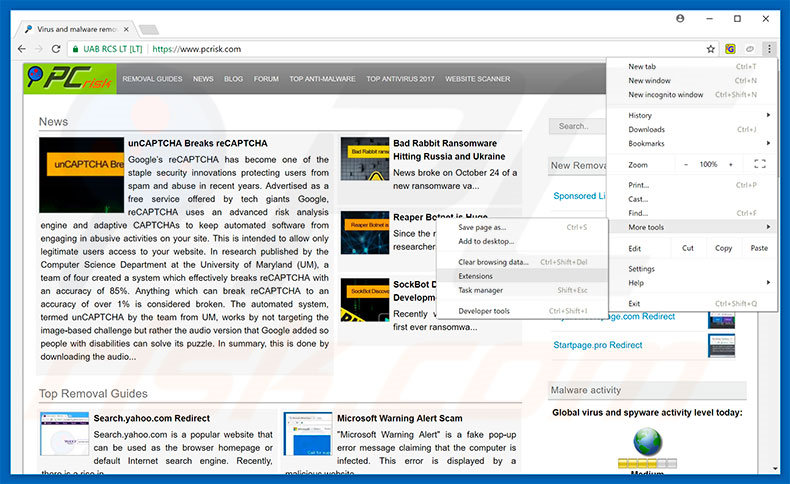Screen dimensions: 790x484
Task: Choose Add to desktop... in submenu
Action: pyautogui.click(x=522, y=241)
